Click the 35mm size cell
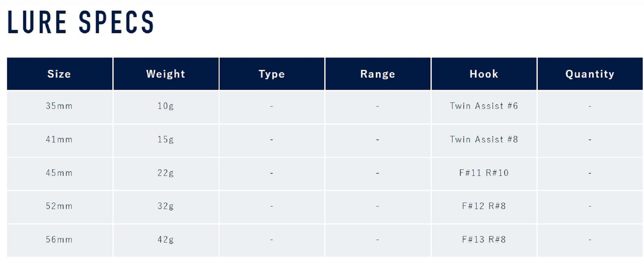This screenshot has width=644, height=258. [x=59, y=106]
